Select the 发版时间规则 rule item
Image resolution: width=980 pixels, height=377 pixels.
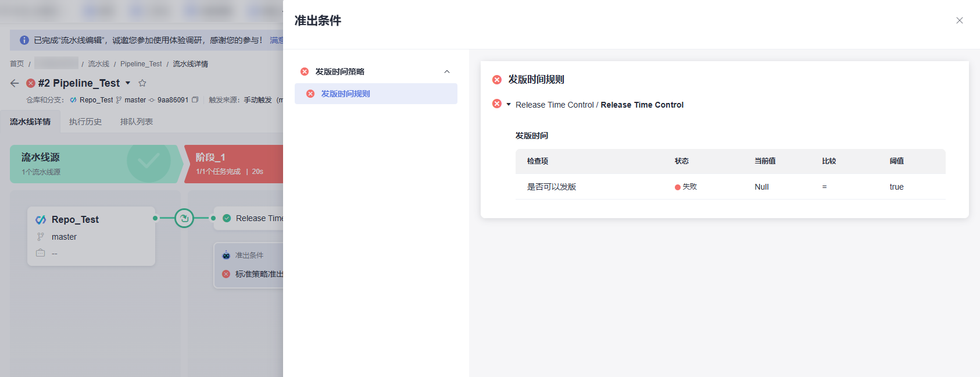click(376, 94)
